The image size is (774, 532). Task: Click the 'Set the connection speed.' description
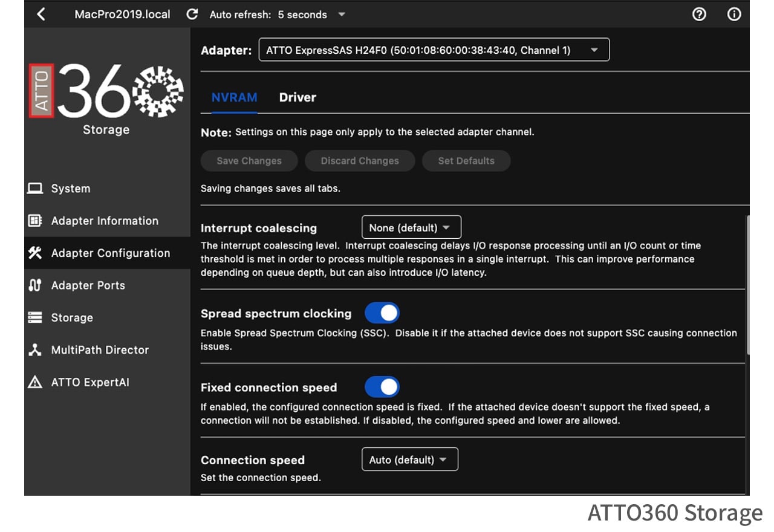[x=261, y=478]
